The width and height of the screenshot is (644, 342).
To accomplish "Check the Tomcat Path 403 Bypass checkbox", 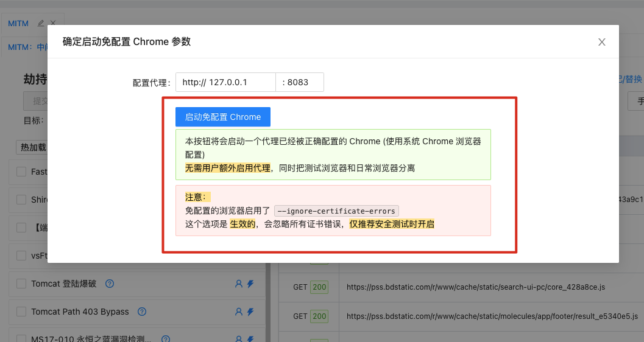I will (21, 312).
